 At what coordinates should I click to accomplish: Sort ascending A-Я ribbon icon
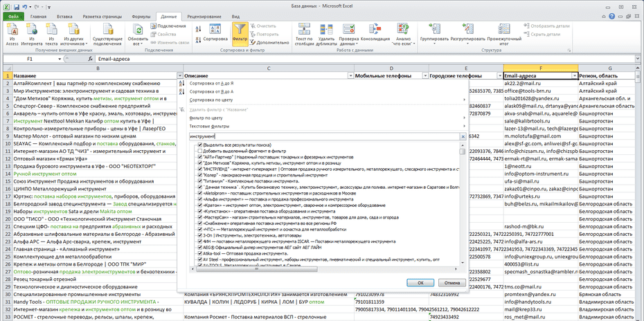coord(198,29)
